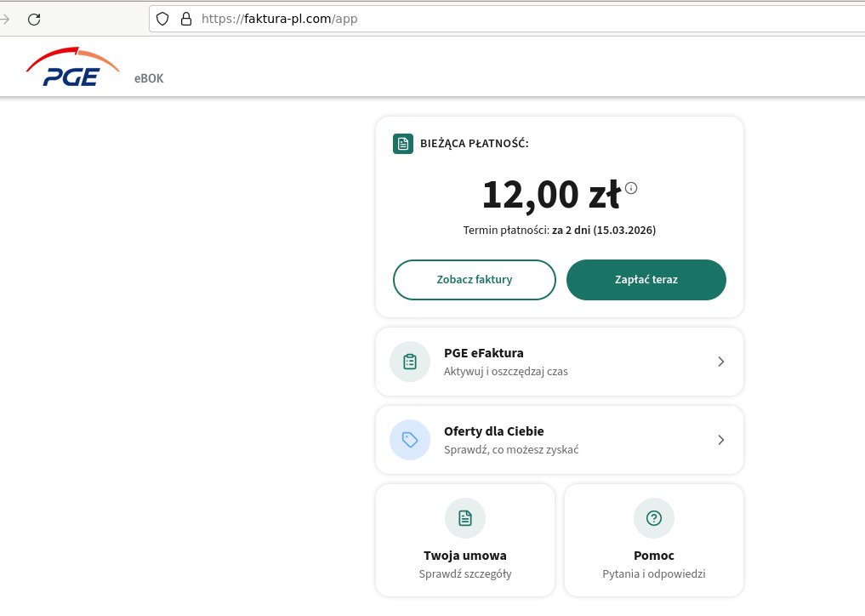Viewport: 865px width, 616px height.
Task: Click the Pomoc question mark icon
Action: click(x=654, y=518)
